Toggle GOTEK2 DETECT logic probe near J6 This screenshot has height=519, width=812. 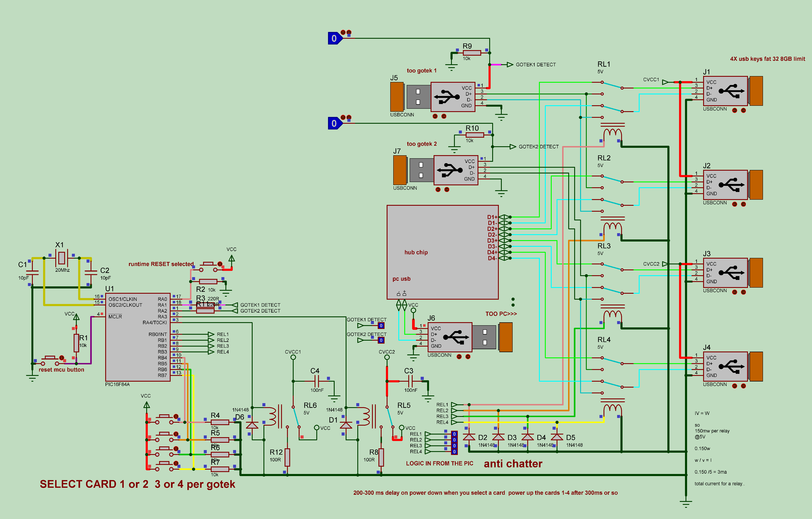click(381, 340)
